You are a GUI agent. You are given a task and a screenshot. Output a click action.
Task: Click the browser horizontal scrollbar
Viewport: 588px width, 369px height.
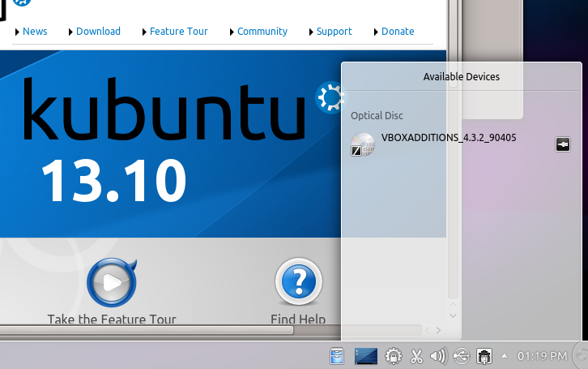147,330
